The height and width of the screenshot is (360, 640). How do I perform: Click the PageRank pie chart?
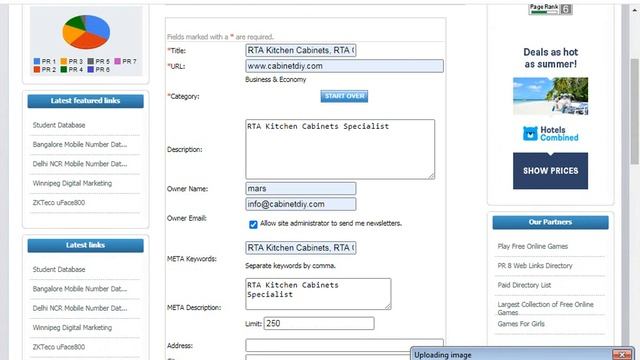[86, 32]
